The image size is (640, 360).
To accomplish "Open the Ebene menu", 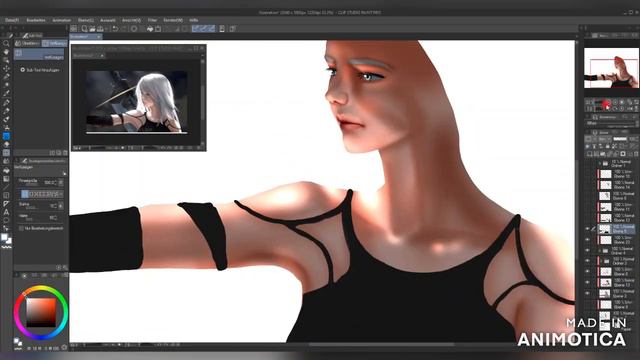I will pos(86,20).
